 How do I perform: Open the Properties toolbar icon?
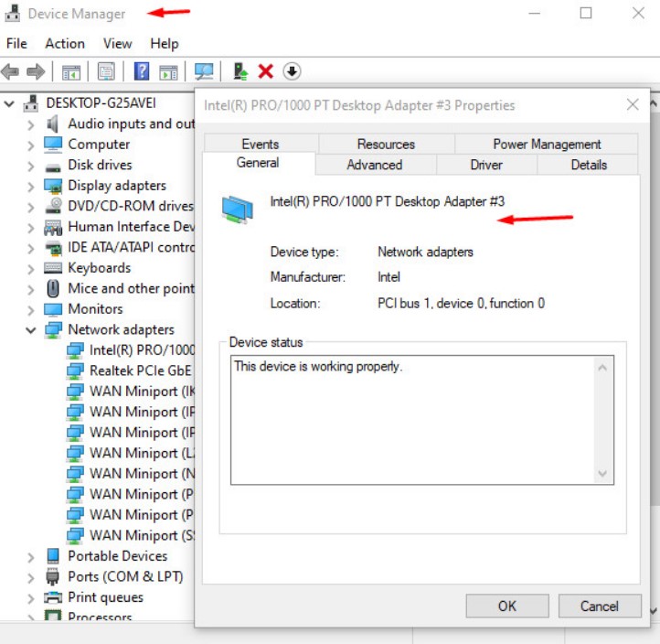(x=106, y=71)
